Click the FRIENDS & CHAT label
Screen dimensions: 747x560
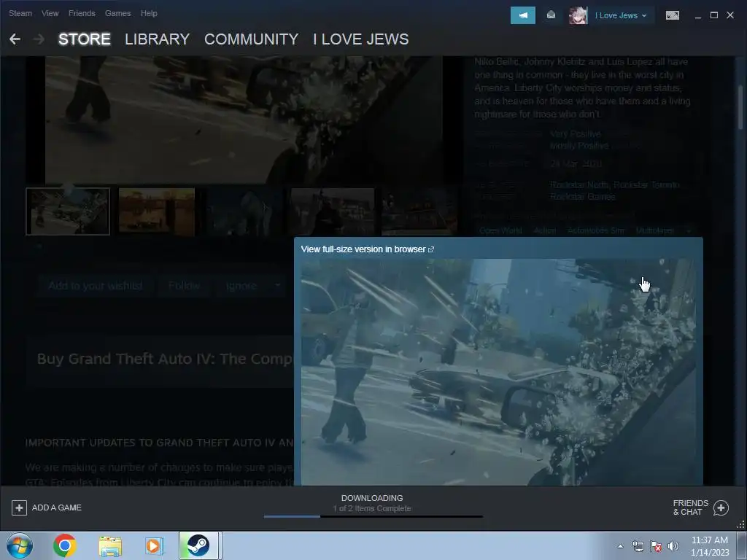pos(690,507)
